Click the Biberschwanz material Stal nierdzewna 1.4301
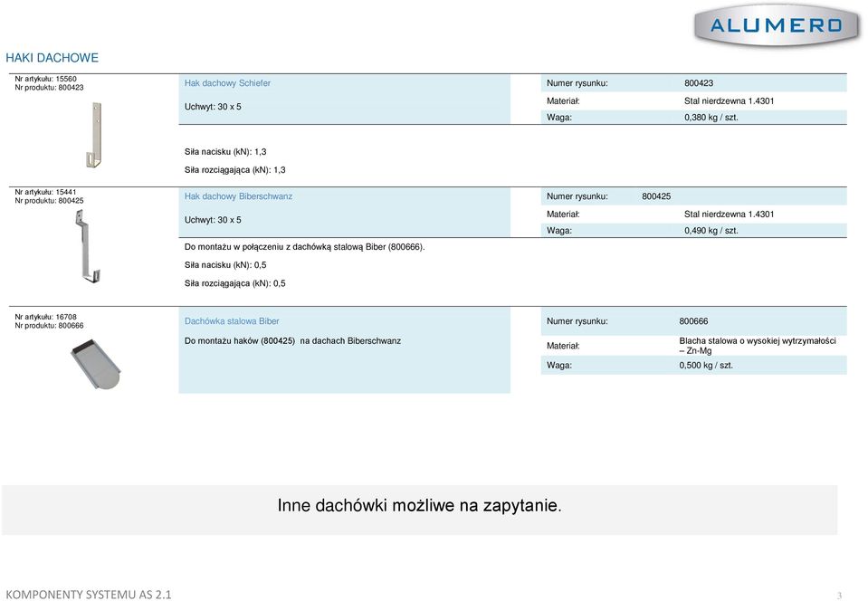 (x=729, y=215)
